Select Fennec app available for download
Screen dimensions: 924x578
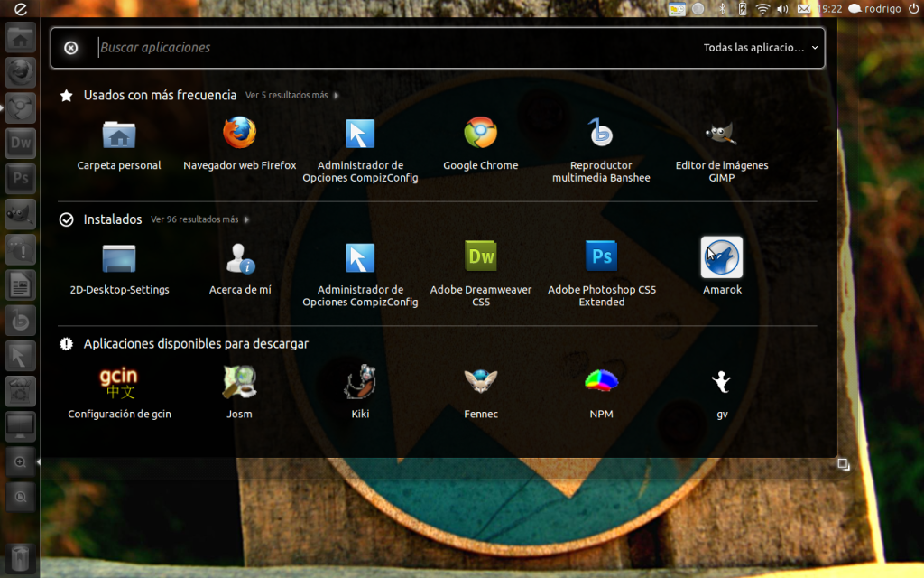tap(481, 393)
